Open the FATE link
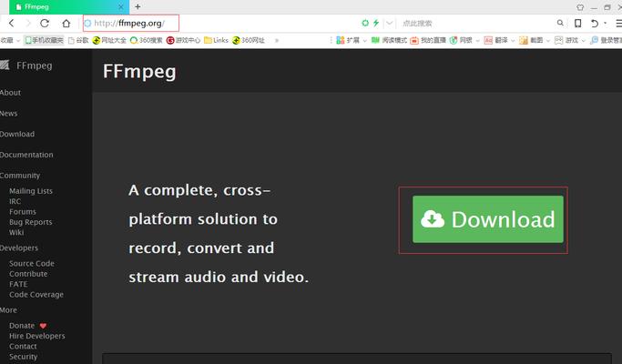Screen dimensions: 622x364 (18, 284)
